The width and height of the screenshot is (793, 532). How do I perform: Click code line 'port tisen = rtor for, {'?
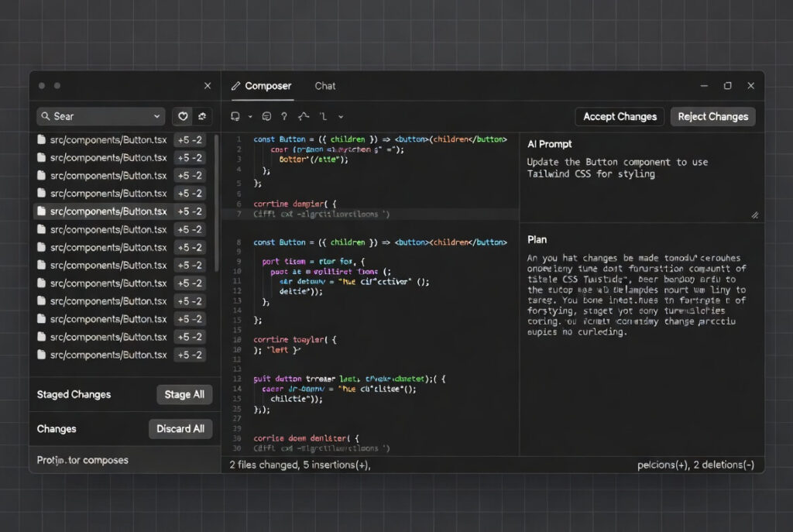tap(313, 262)
